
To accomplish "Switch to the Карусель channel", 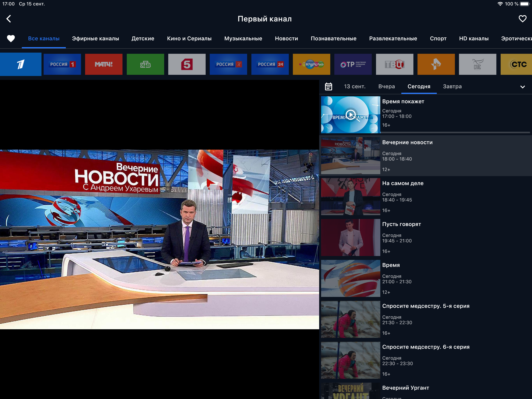I will [311, 64].
